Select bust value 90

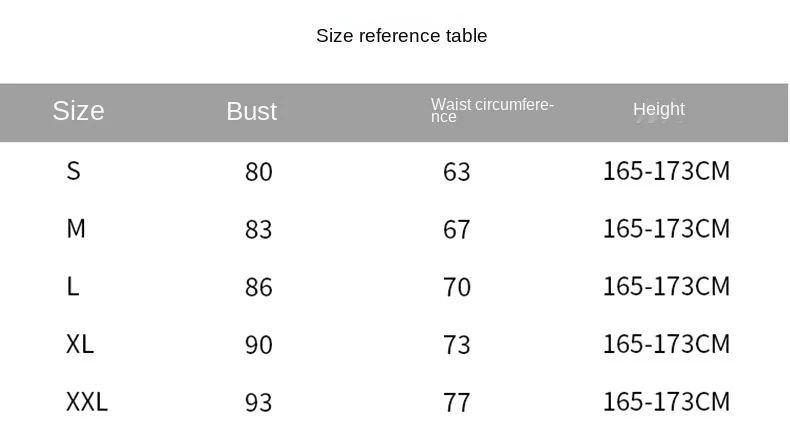pyautogui.click(x=258, y=345)
